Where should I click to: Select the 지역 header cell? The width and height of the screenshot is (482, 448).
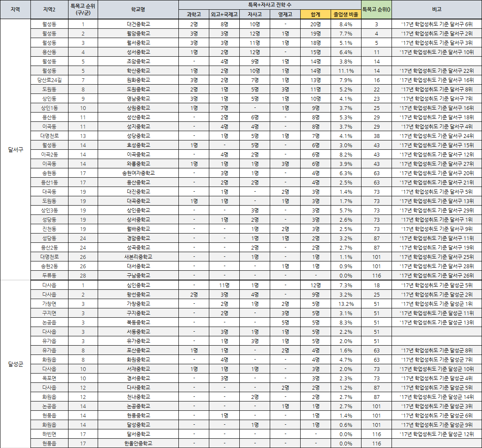pos(15,10)
